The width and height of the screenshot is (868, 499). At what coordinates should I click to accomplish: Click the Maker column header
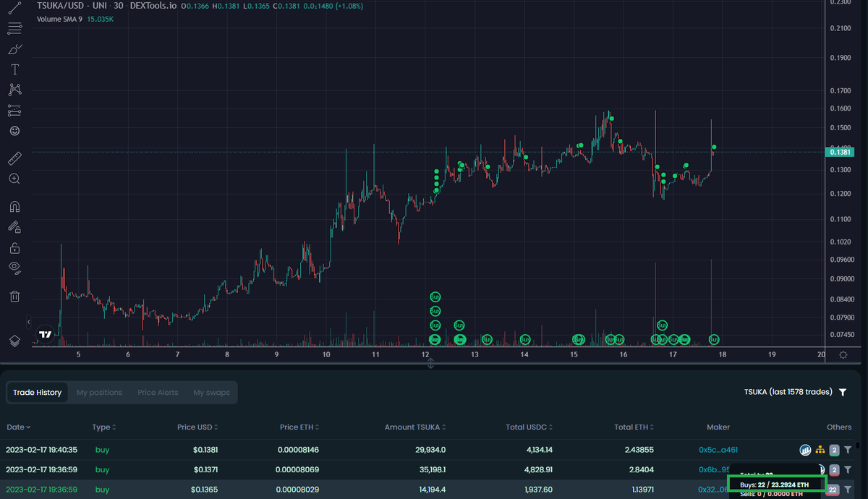point(718,427)
